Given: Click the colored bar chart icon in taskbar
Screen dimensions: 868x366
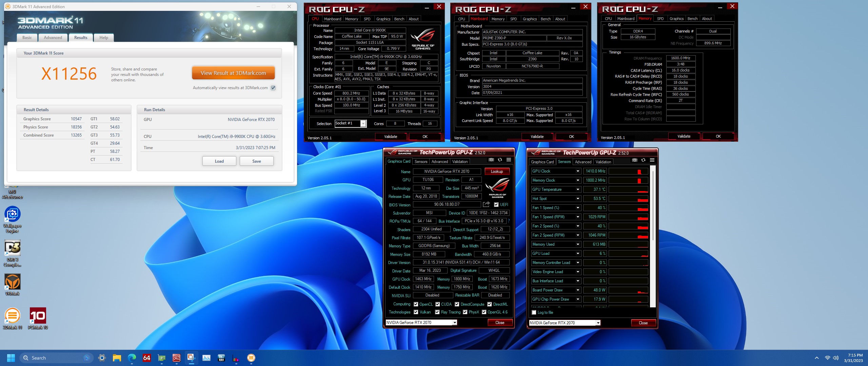Looking at the screenshot, I should tap(236, 358).
